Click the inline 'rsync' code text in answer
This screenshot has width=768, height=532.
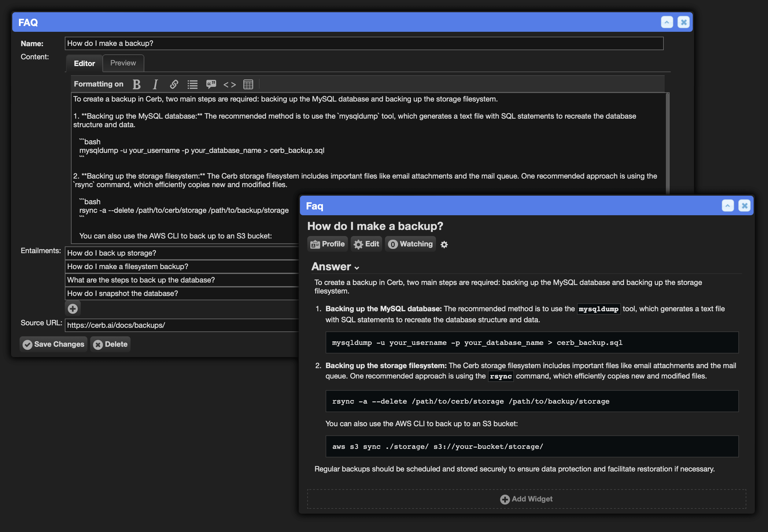[x=501, y=376]
